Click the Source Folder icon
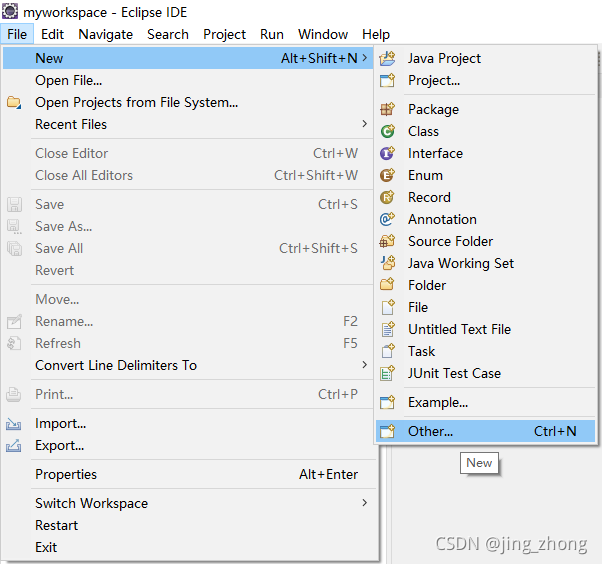The image size is (602, 564). pos(387,241)
